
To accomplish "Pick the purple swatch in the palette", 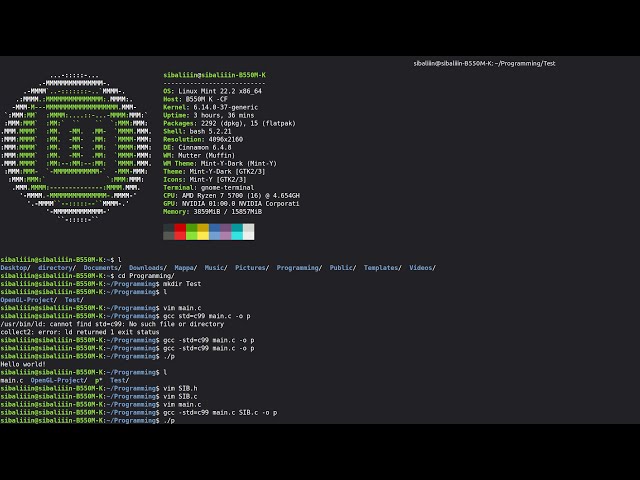I will pyautogui.click(x=226, y=231).
